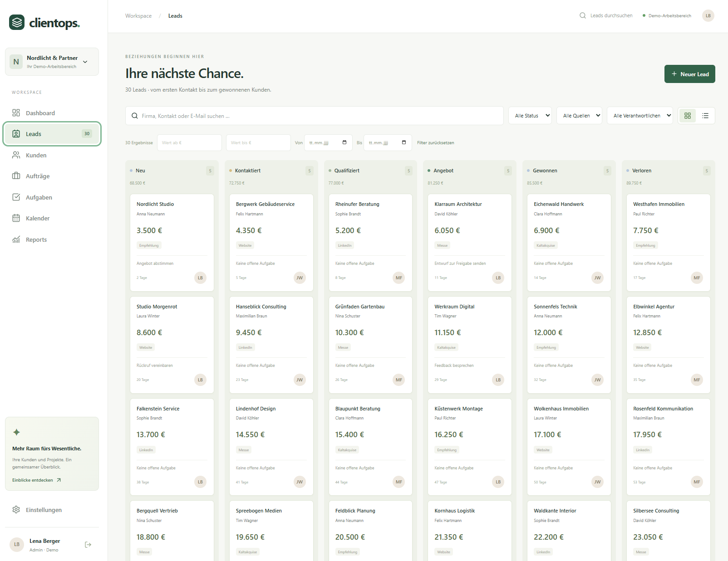Click the Wert bis € field
The width and height of the screenshot is (728, 561).
pyautogui.click(x=258, y=142)
